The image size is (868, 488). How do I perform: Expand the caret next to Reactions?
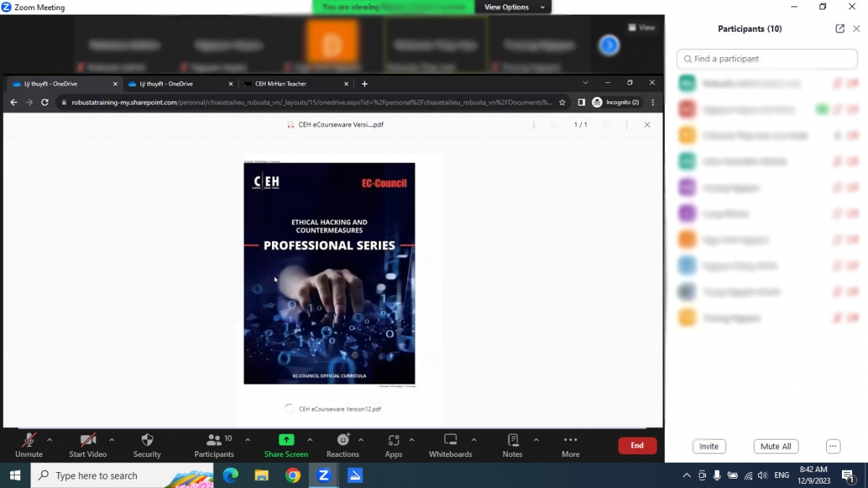pos(361,440)
